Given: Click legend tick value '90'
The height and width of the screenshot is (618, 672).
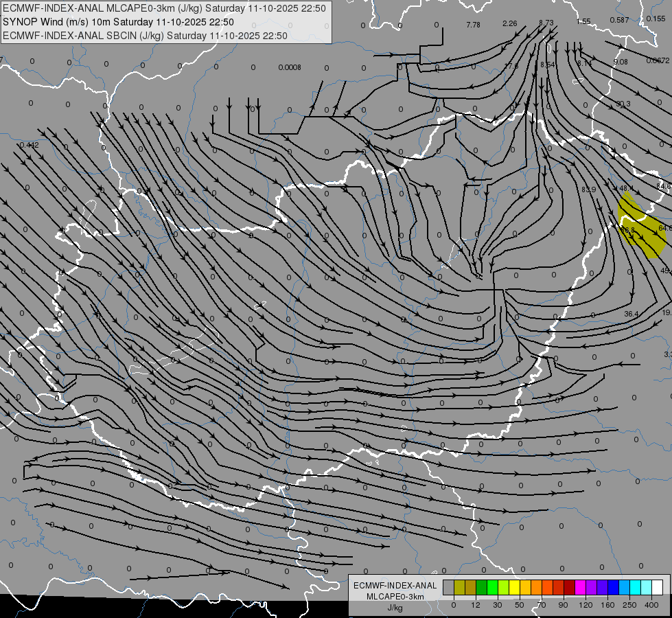Looking at the screenshot, I should 563,605.
